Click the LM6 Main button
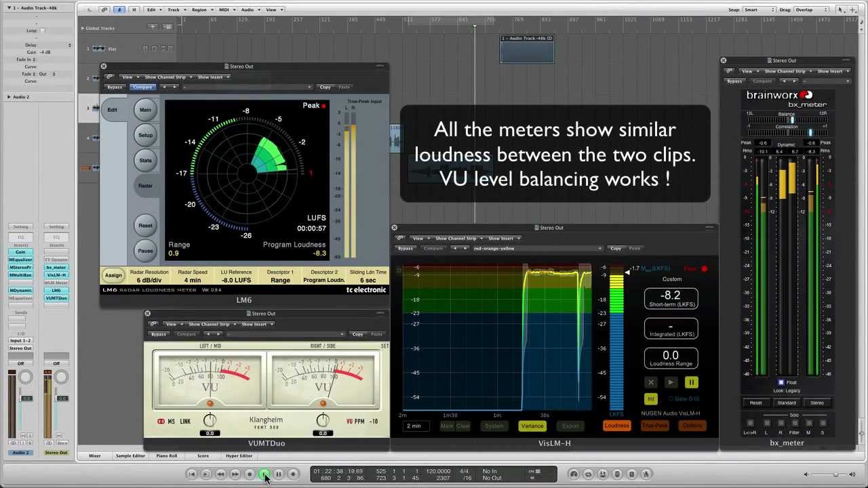The image size is (868, 488). click(x=145, y=110)
